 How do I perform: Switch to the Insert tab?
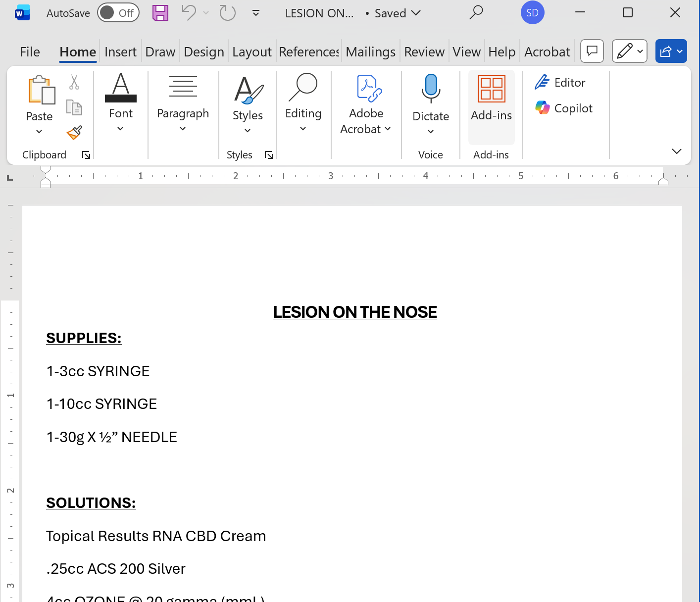[x=120, y=51]
